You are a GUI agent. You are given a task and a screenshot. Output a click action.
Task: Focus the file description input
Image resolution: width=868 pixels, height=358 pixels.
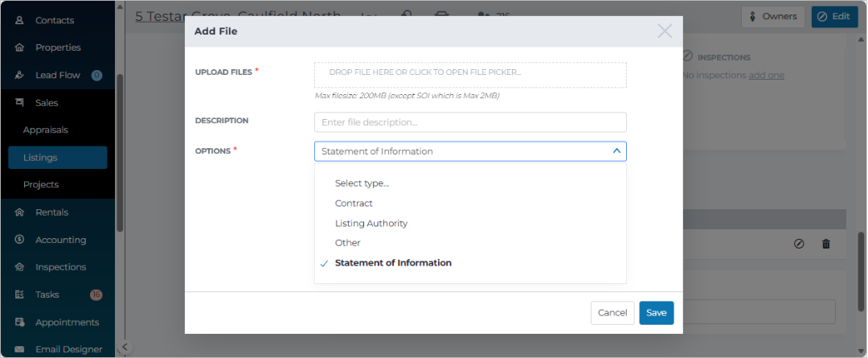(470, 122)
